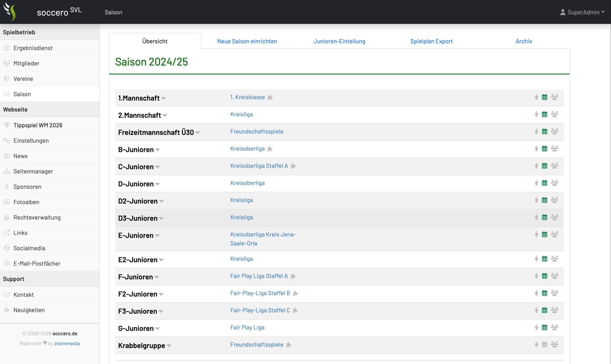Expand dropdown arrow next to 1.Mannschaft
Screen dimensions: 611x364
point(164,98)
